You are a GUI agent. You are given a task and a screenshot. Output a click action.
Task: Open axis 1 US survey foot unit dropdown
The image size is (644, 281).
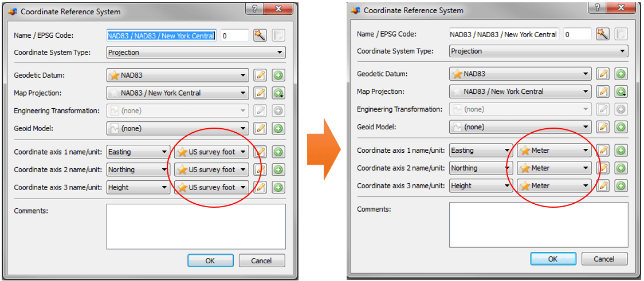pos(211,152)
